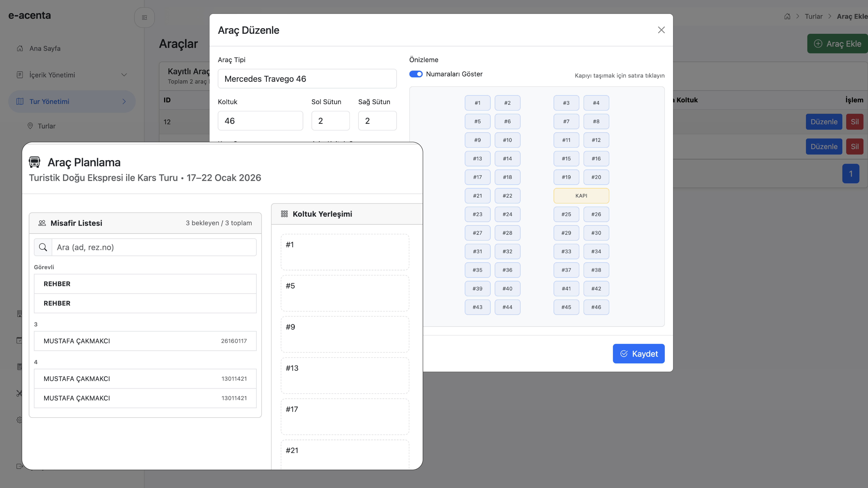Click the home breadcrumb icon
The height and width of the screenshot is (488, 868).
click(x=787, y=16)
